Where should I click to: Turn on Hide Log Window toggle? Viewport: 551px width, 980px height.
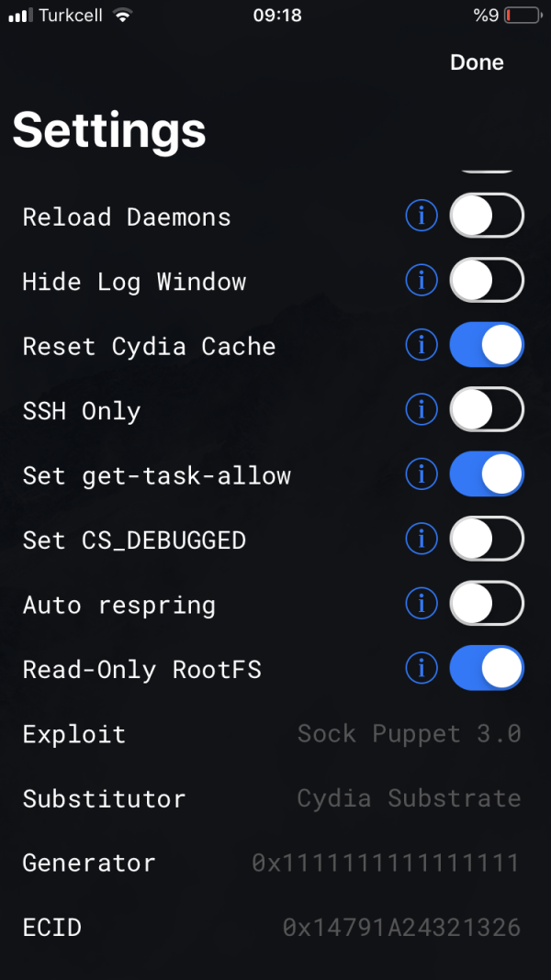(x=487, y=281)
